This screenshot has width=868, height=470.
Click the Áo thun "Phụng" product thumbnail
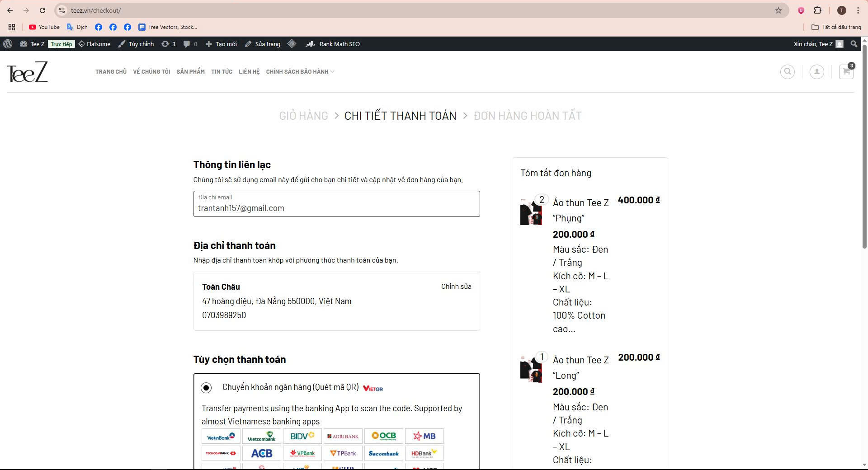click(x=531, y=212)
